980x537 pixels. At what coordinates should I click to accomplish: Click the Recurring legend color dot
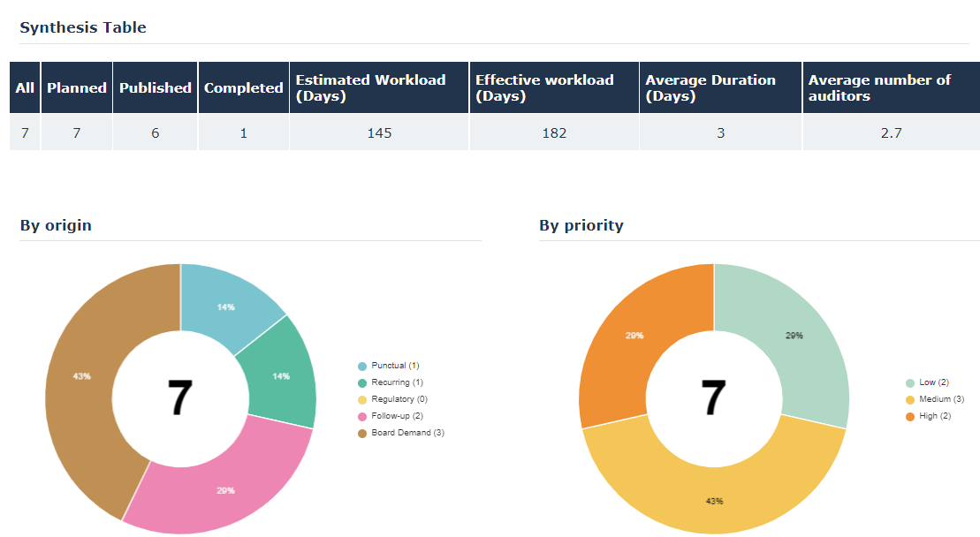362,382
